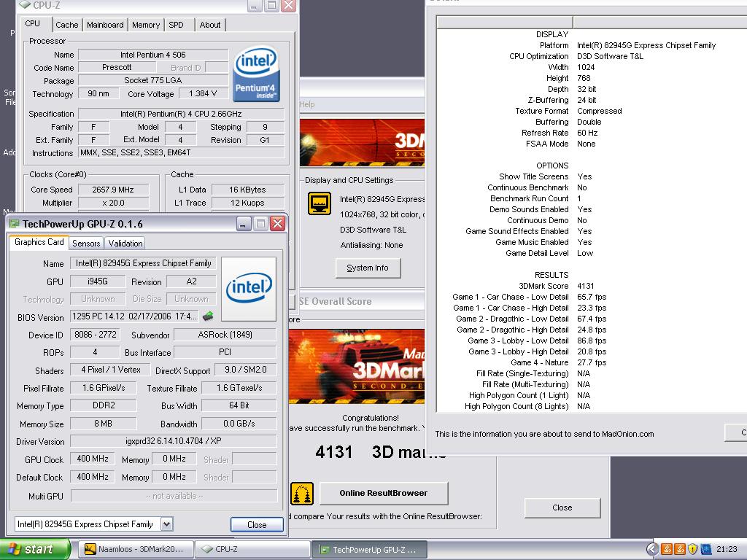Click the large 4131 score in 3DMark
747x560 pixels.
click(334, 452)
